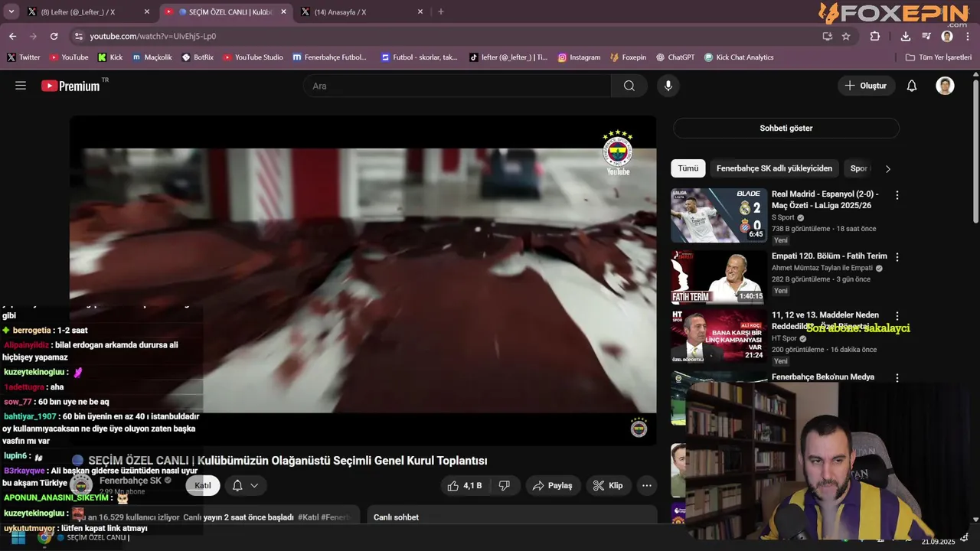Select the Tümü filter chip
This screenshot has height=551, width=980.
[x=688, y=168]
